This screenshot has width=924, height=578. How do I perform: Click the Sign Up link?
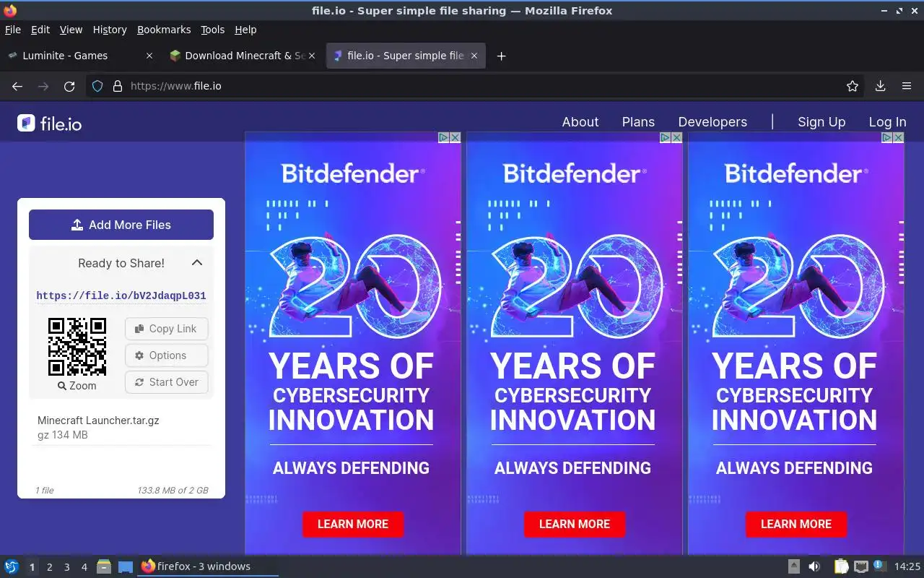(x=821, y=122)
